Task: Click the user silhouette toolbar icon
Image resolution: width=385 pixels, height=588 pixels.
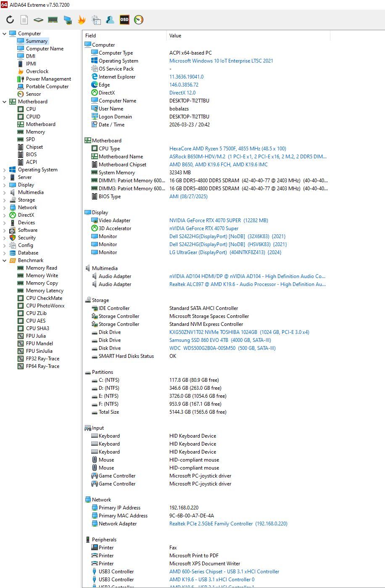Action: coord(110,20)
